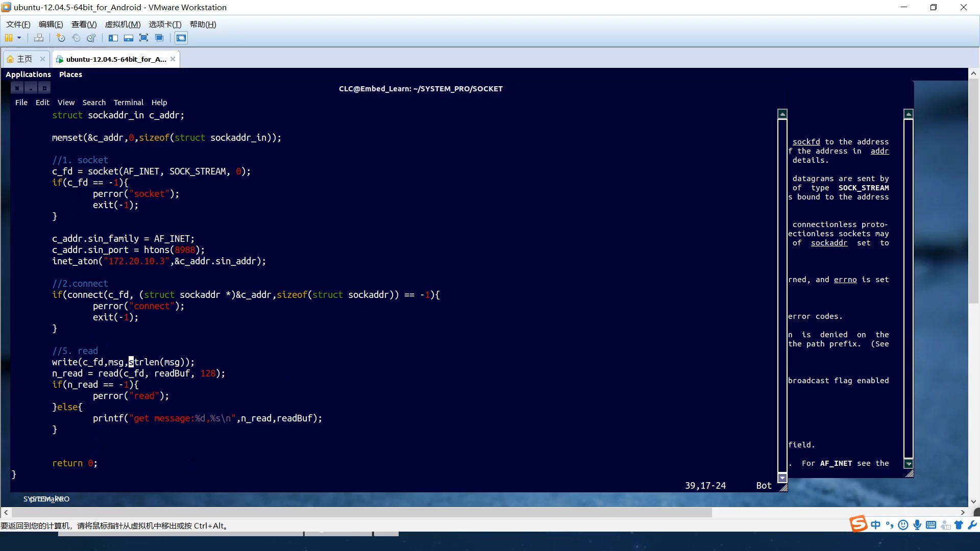This screenshot has width=980, height=551.
Task: Click the terminal title CLC@Embed_Learn
Action: tap(421, 89)
